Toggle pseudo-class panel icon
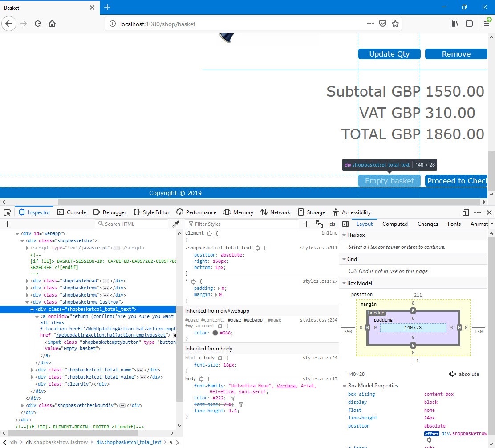495x448 pixels. click(319, 224)
